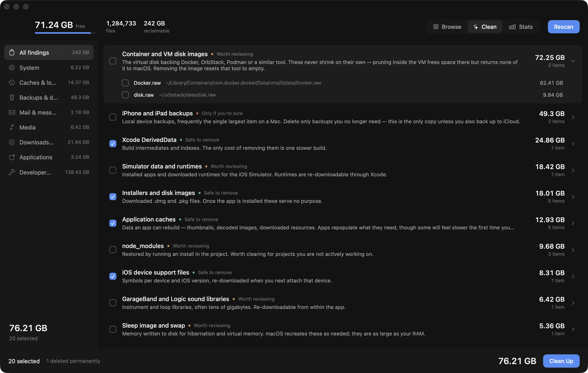Click the Clean Up button
Image resolution: width=588 pixels, height=373 pixels.
coord(561,361)
